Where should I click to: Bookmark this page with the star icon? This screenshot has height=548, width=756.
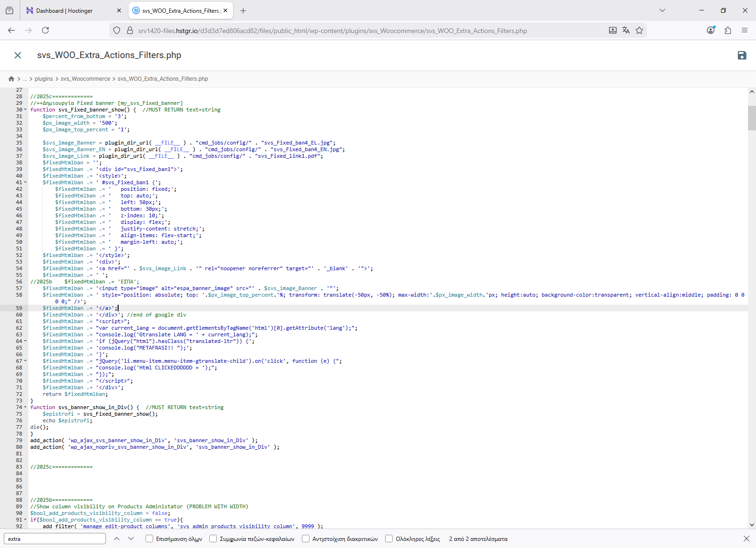[639, 30]
